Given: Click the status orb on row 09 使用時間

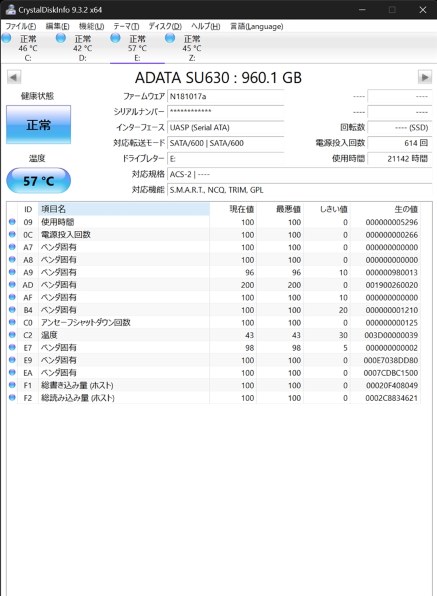Looking at the screenshot, I should (12, 222).
